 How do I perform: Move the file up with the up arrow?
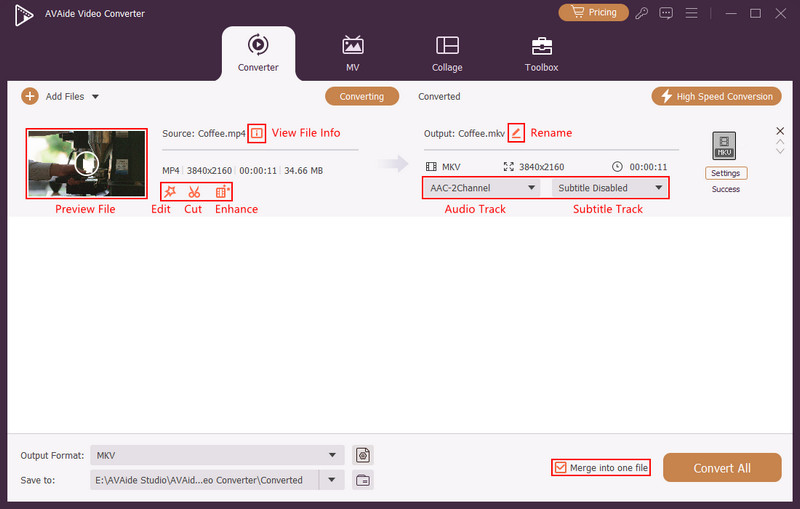coord(780,142)
